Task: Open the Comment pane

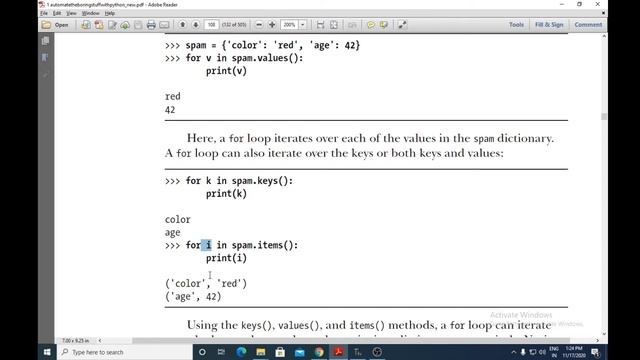Action: [588, 25]
